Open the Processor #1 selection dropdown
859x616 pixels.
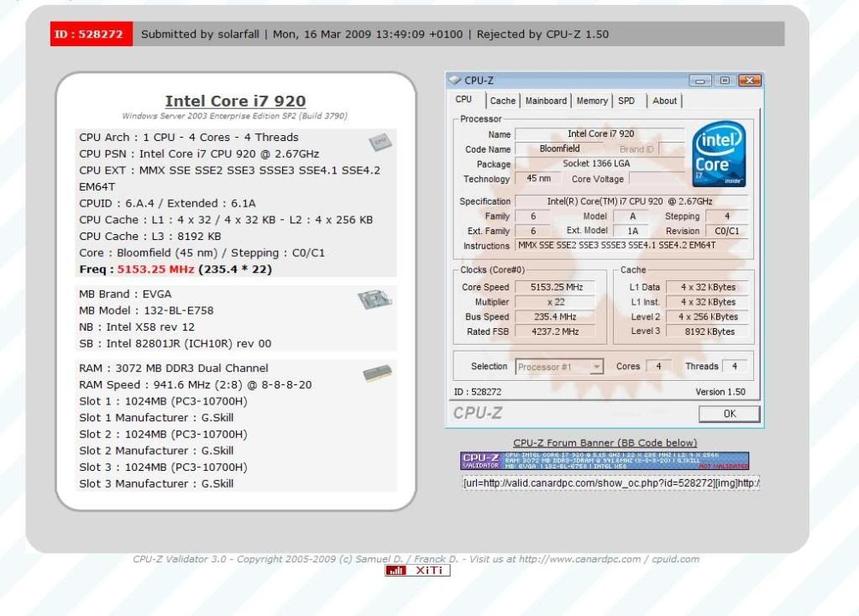pyautogui.click(x=559, y=366)
